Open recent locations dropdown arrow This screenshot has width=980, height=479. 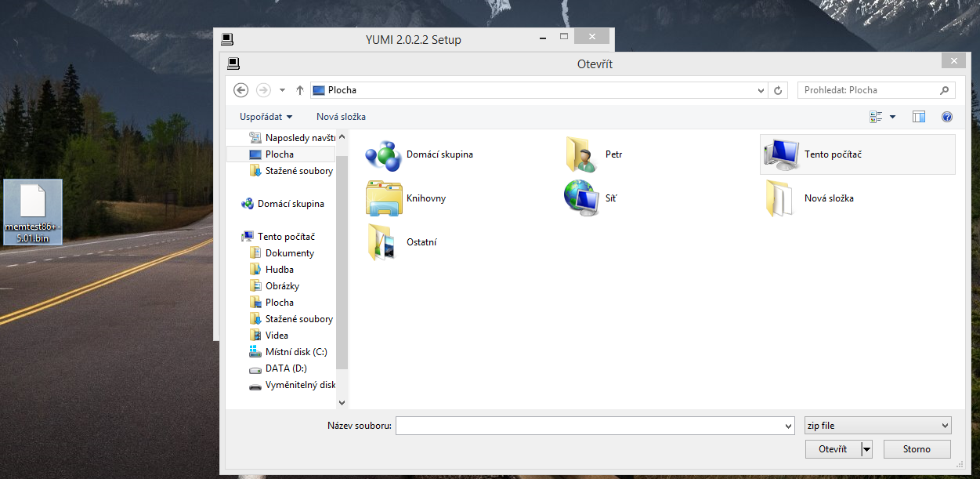coord(283,90)
